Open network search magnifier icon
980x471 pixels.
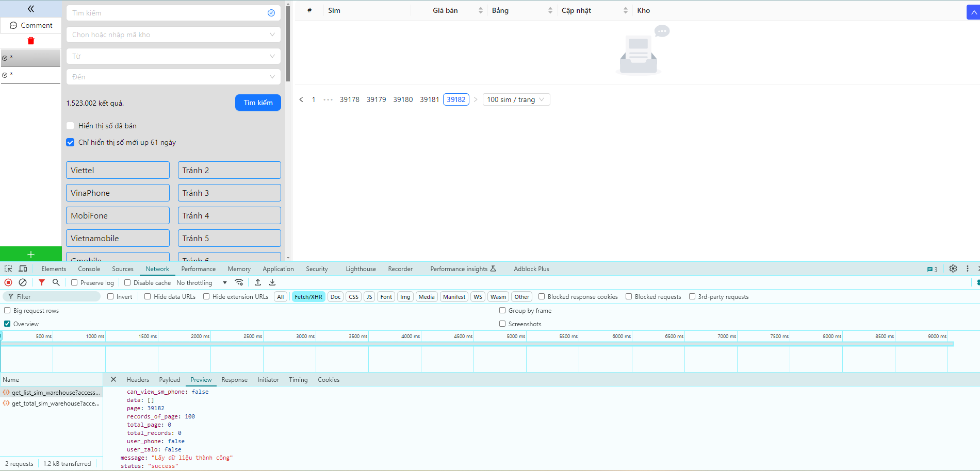pos(56,282)
